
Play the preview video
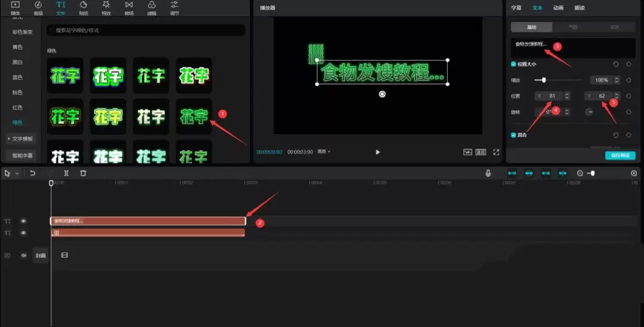378,152
